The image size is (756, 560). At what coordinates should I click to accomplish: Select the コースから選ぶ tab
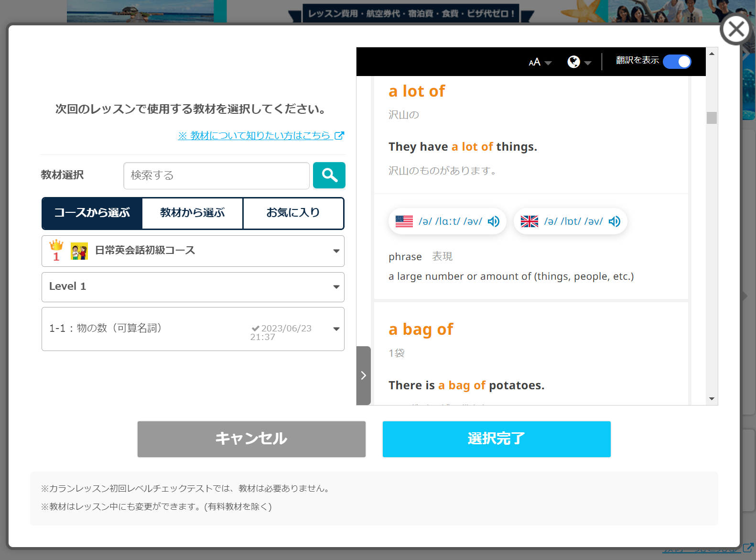(x=92, y=213)
